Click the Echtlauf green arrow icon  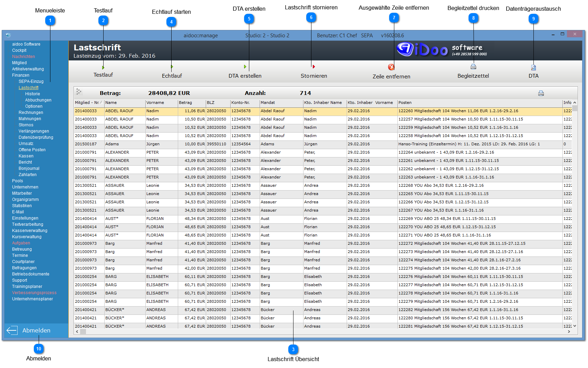(x=172, y=67)
